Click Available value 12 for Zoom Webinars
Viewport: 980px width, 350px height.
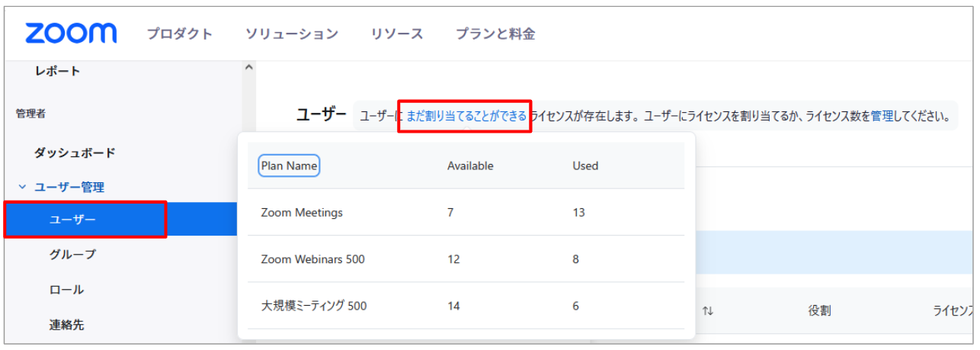pos(453,259)
